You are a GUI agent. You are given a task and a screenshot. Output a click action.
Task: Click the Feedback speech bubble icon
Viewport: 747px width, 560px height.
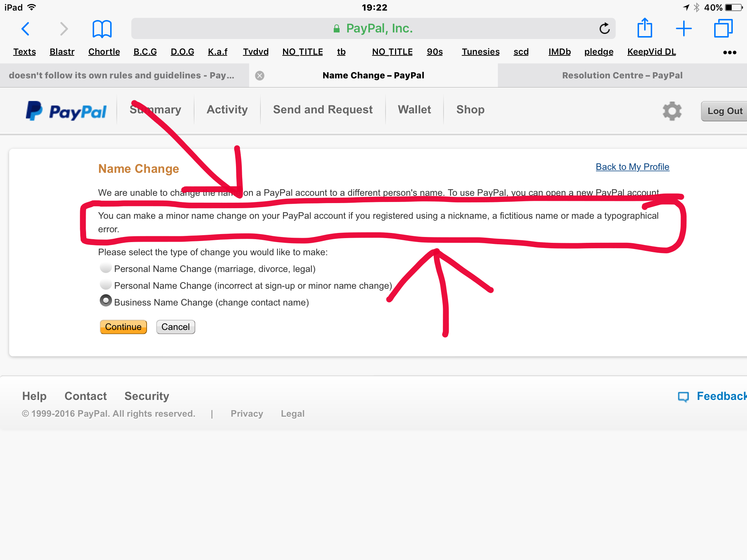coord(683,397)
